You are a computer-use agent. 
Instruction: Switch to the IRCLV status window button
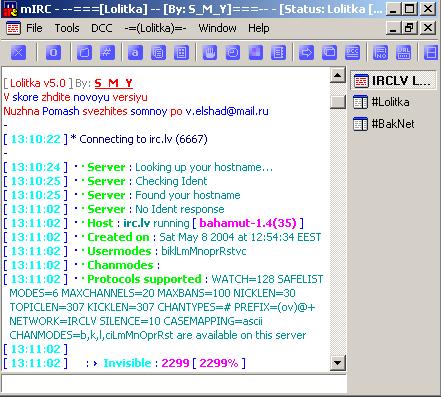pos(393,80)
